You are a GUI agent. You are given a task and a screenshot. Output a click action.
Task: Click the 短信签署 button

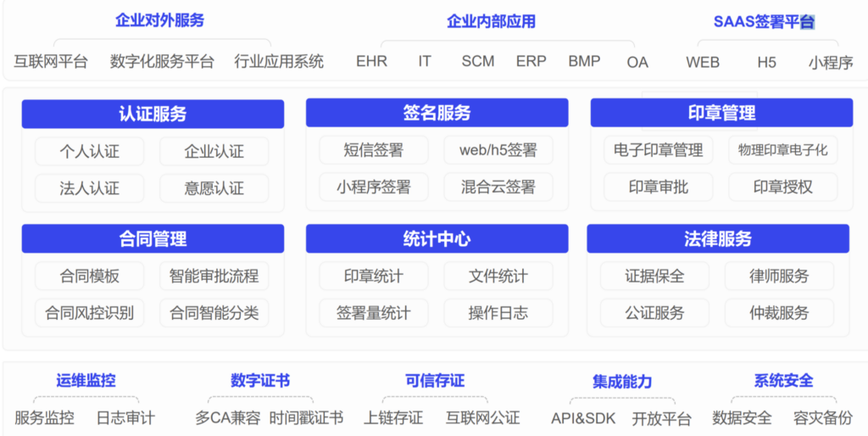(x=374, y=151)
